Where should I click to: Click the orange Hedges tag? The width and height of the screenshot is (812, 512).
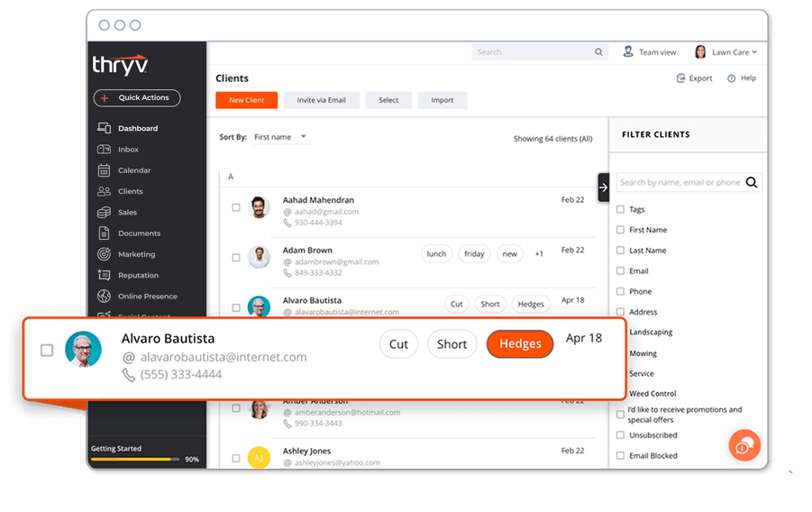[520, 344]
